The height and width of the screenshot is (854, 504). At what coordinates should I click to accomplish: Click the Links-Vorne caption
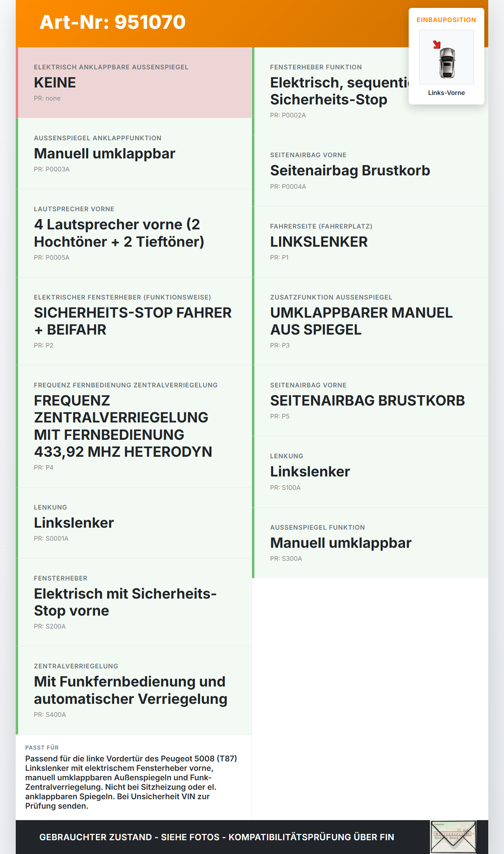point(447,93)
